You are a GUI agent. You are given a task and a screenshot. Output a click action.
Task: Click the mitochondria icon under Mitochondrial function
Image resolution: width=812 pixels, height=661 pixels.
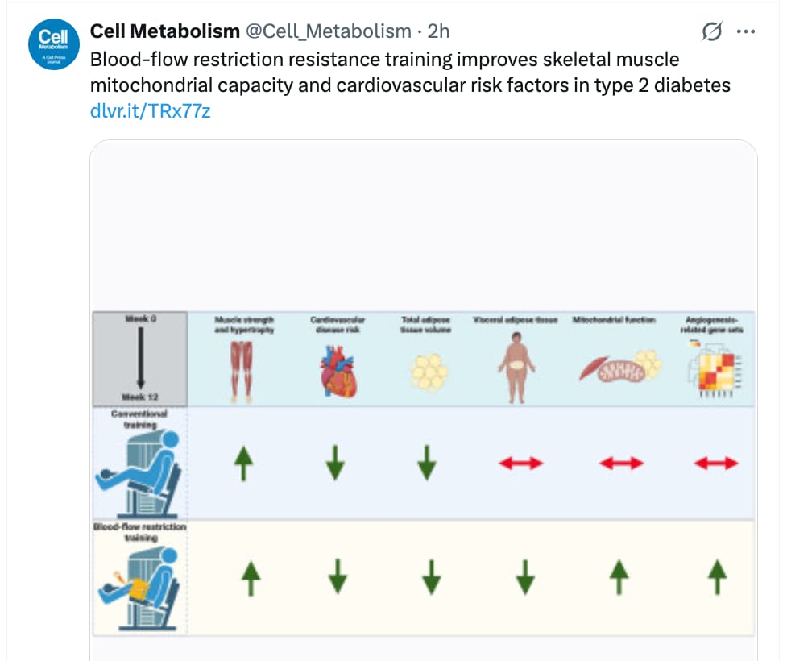click(x=619, y=368)
